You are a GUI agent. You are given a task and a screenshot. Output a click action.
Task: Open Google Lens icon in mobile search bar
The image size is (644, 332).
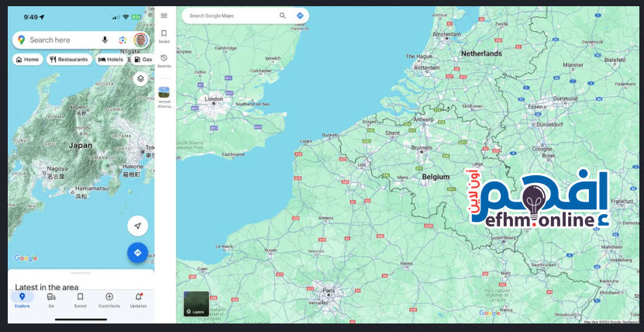(x=122, y=40)
